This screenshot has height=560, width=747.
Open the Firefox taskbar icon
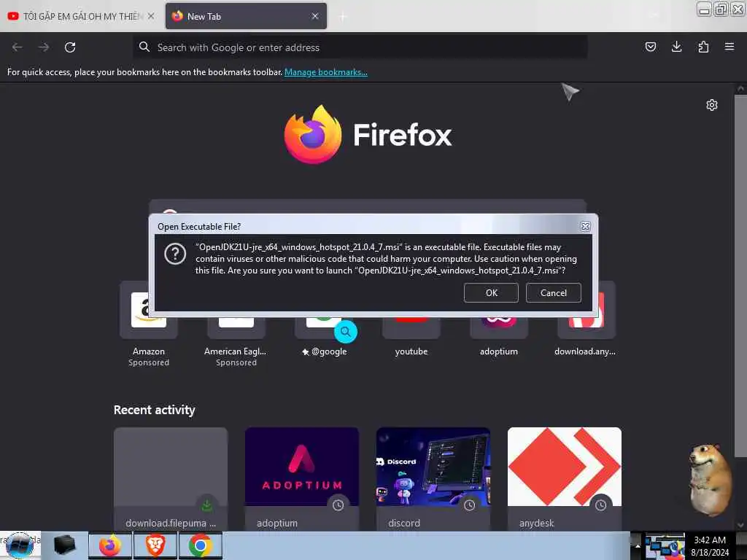click(110, 545)
